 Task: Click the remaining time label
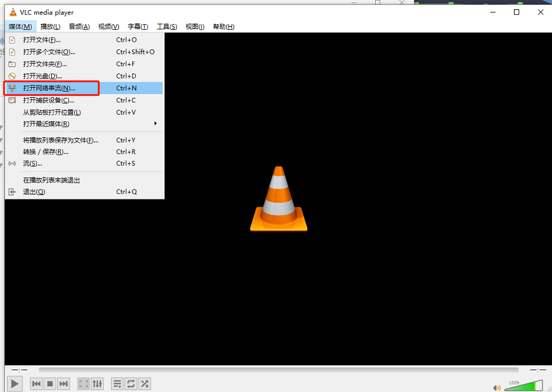pyautogui.click(x=538, y=370)
